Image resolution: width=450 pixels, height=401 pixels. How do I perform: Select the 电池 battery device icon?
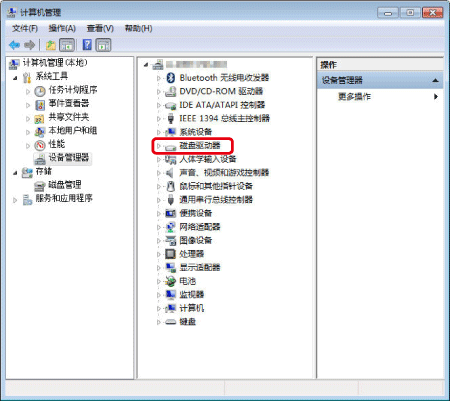coord(170,281)
